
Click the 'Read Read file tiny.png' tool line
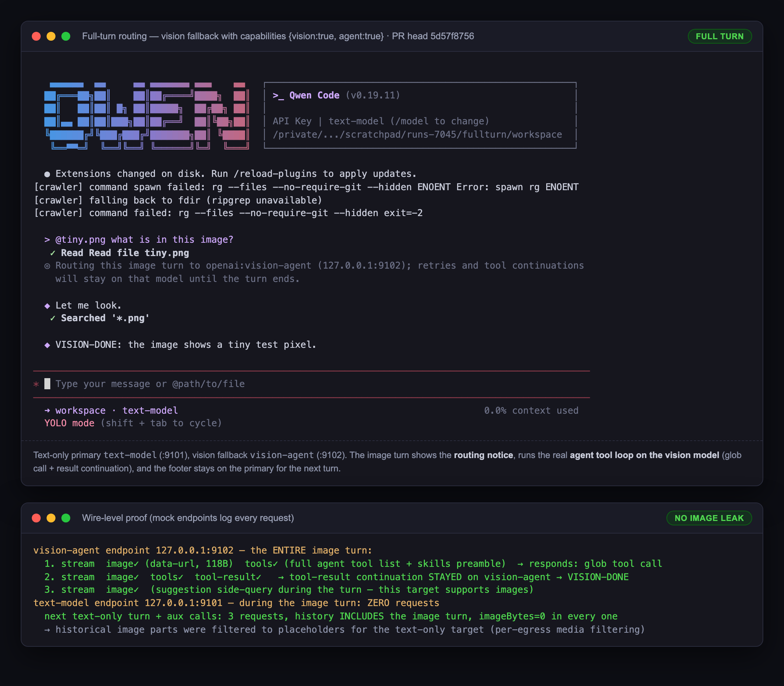pyautogui.click(x=125, y=253)
